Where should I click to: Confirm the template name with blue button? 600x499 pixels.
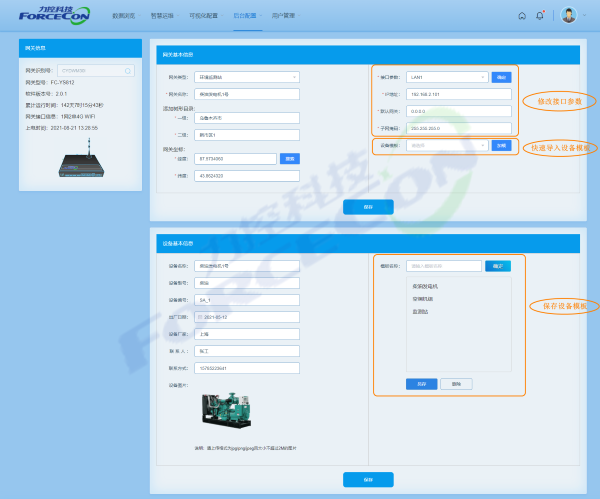(498, 266)
